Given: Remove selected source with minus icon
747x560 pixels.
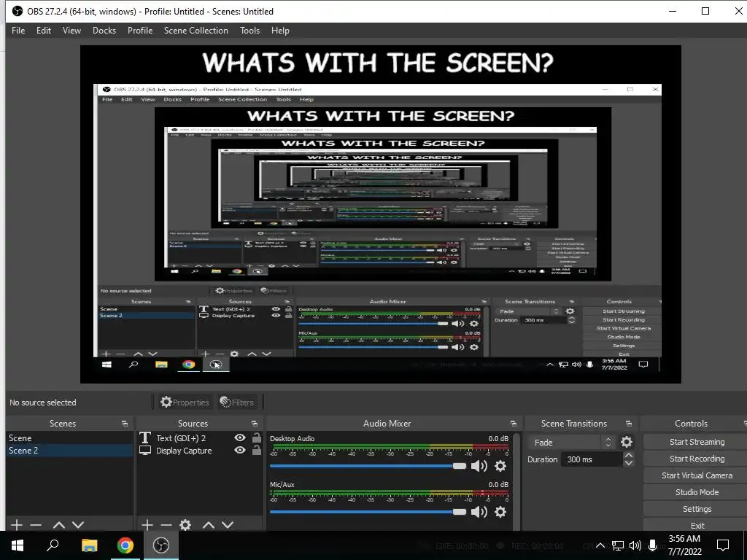Looking at the screenshot, I should click(x=166, y=525).
